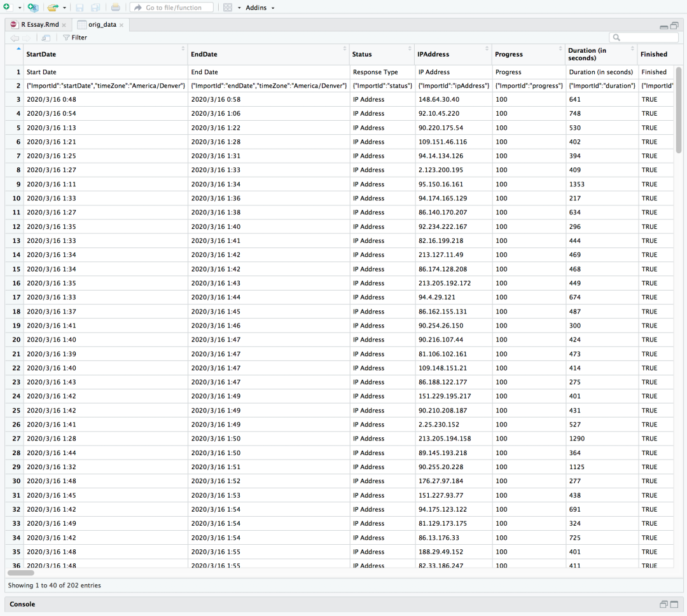Click the horizontal scrollbar thumb
This screenshot has width=687, height=616.
20,573
